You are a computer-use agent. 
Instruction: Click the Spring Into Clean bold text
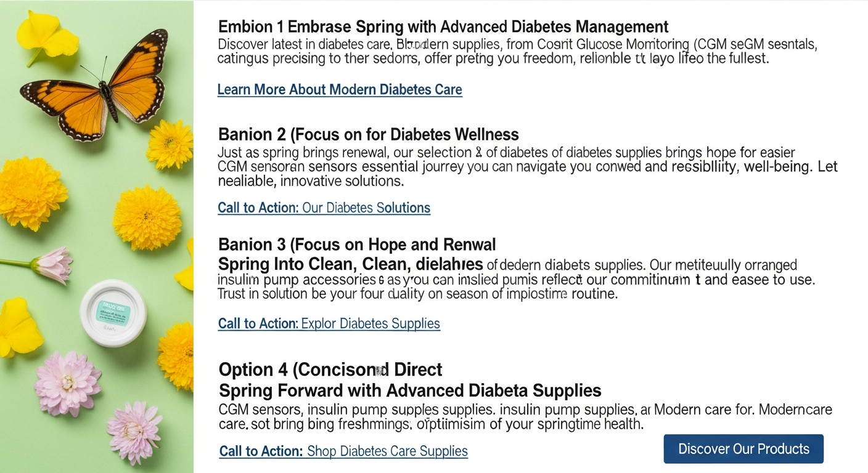point(350,264)
